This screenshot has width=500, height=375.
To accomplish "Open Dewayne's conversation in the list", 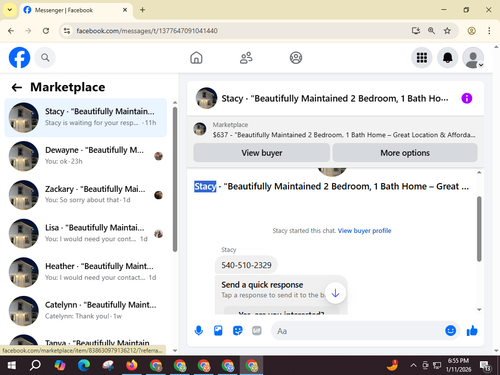I will click(86, 156).
